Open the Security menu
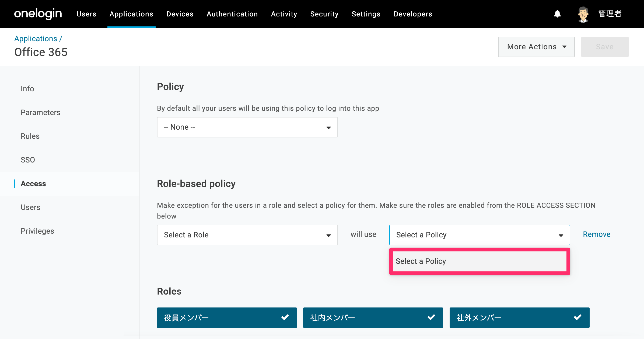This screenshot has height=339, width=644. tap(324, 14)
